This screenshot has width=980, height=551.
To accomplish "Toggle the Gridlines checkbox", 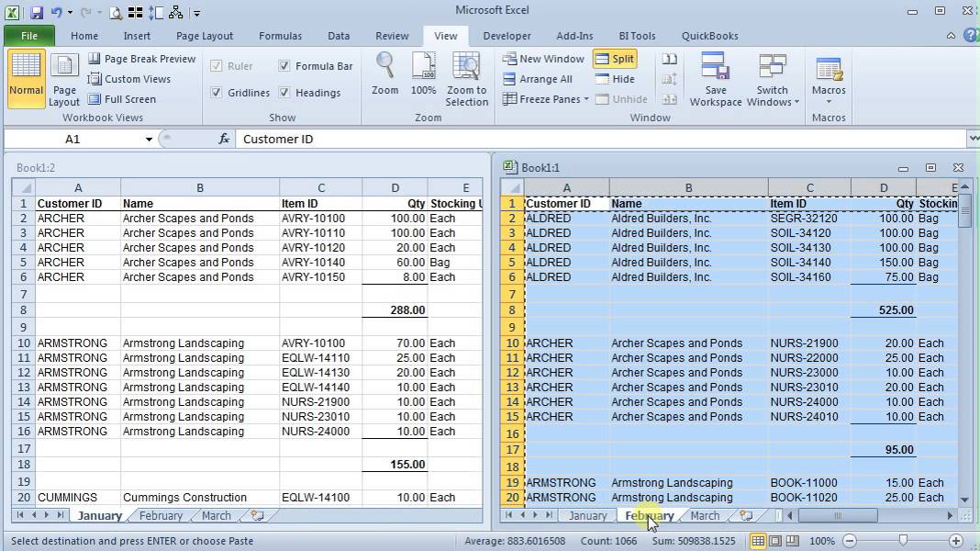I will [x=217, y=93].
